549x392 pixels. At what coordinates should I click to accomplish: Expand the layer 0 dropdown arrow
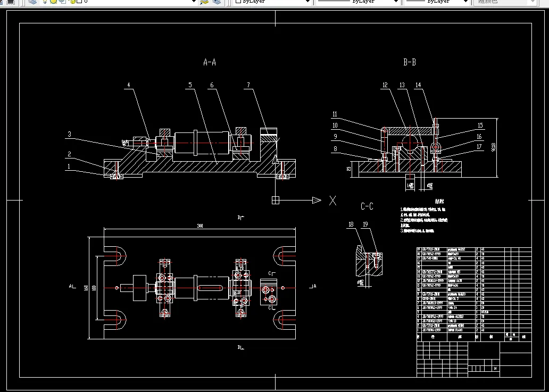[x=194, y=2]
